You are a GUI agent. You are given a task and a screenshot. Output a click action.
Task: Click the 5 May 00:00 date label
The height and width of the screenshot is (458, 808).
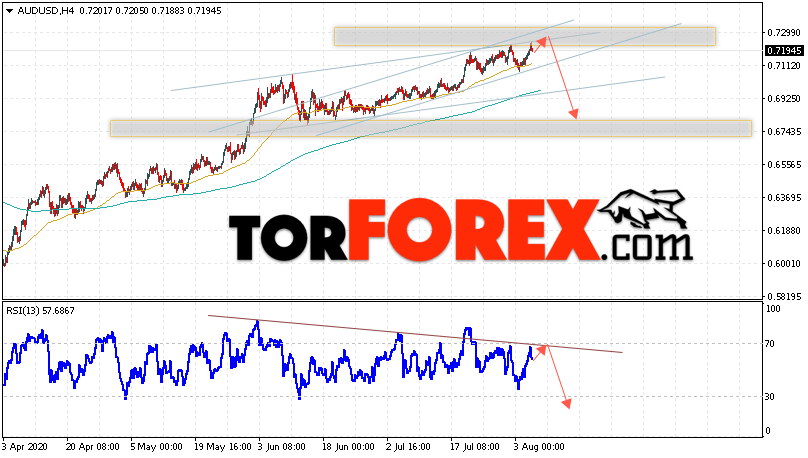click(156, 447)
